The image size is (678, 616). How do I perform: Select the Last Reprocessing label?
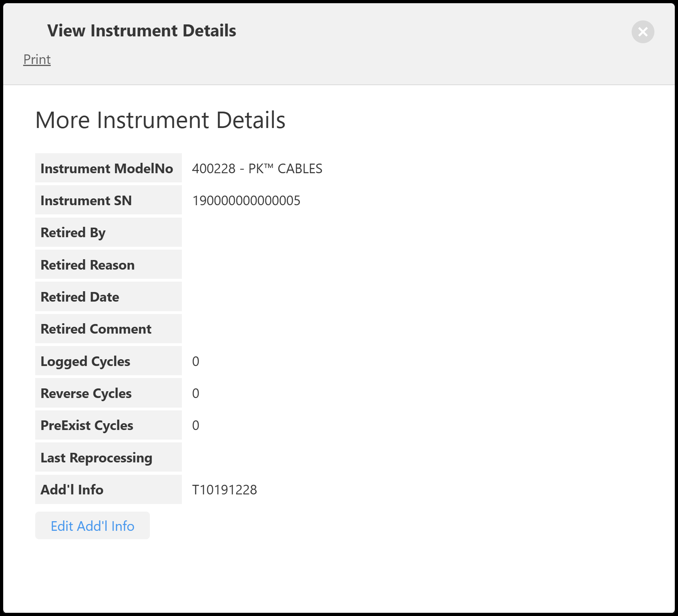(x=96, y=458)
